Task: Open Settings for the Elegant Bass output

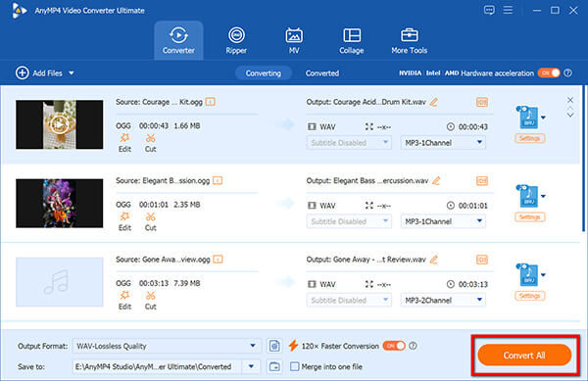Action: [x=529, y=216]
